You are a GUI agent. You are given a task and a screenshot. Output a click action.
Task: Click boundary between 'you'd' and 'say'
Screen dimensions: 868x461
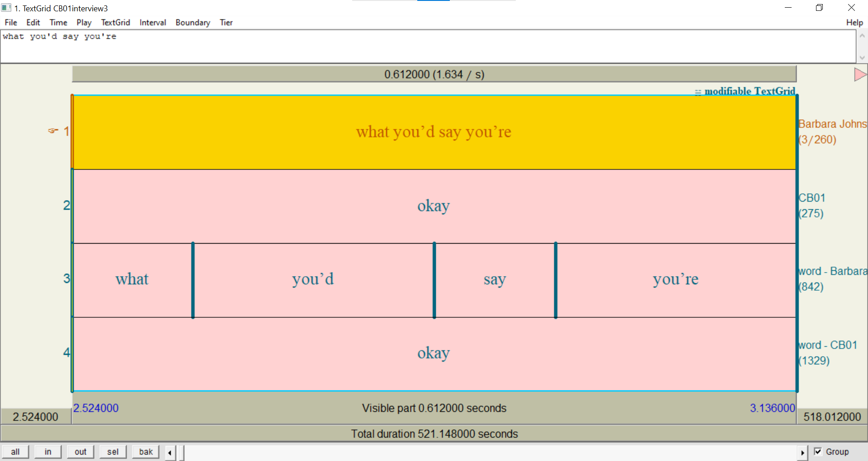click(434, 280)
